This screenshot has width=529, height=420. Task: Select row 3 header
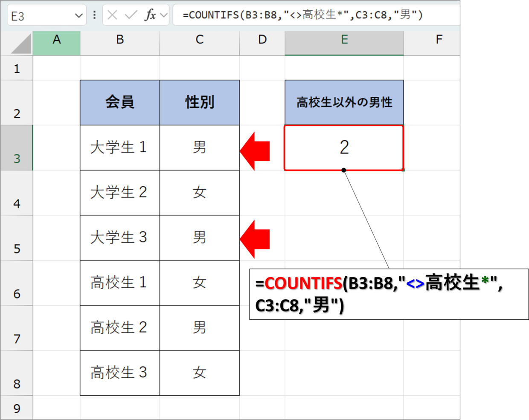coord(17,148)
